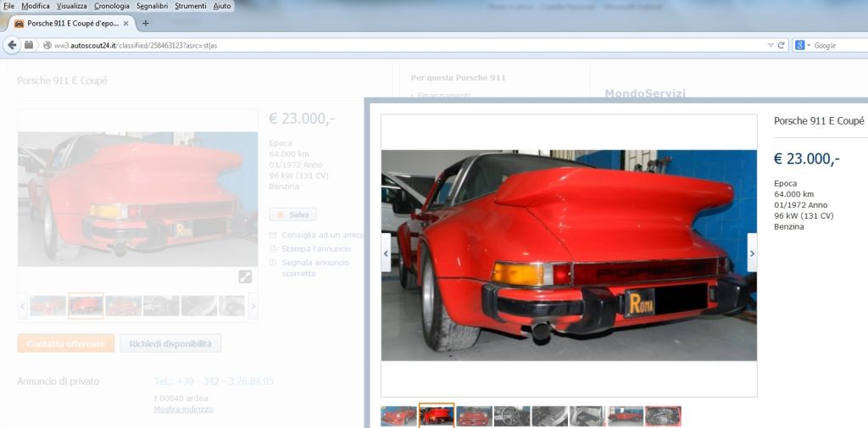Advance background page thumbnail strip right arrow

tap(253, 306)
